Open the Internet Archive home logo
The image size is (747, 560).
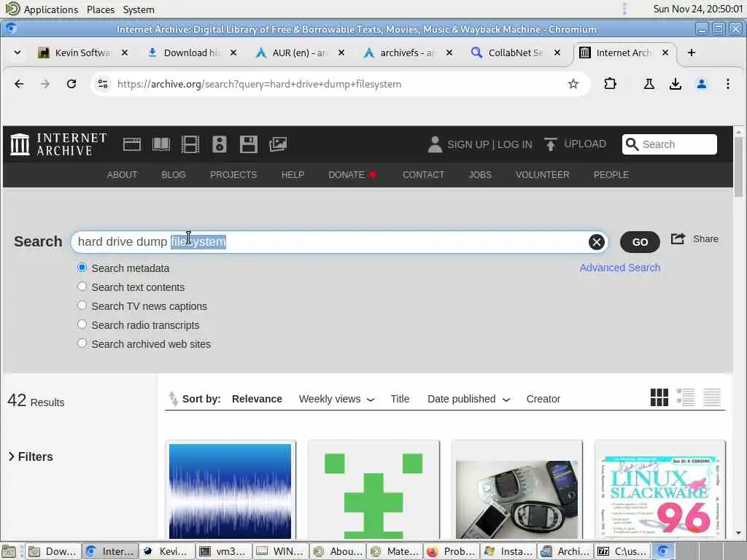(x=58, y=144)
